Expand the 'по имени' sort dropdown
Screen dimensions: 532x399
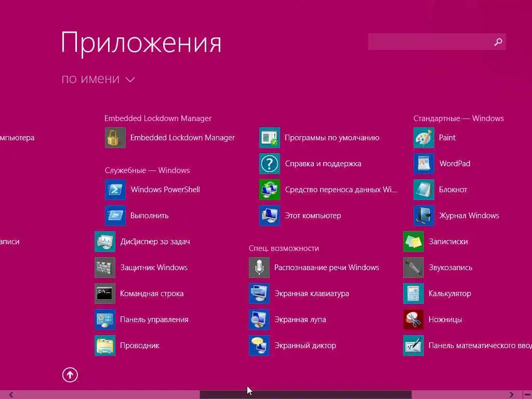98,79
